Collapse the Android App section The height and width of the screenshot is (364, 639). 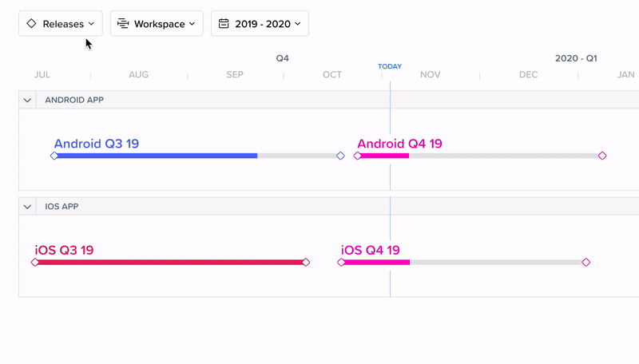click(x=27, y=100)
